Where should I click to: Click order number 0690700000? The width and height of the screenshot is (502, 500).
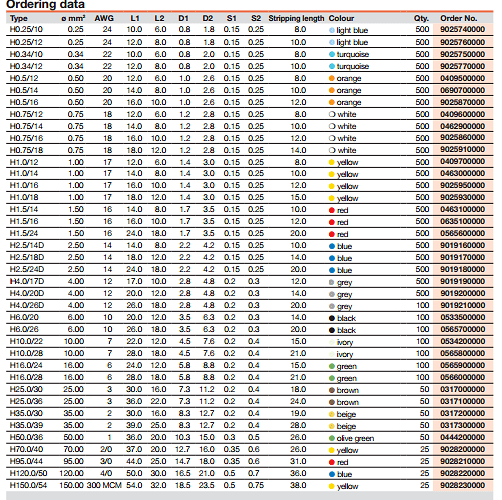[463, 90]
